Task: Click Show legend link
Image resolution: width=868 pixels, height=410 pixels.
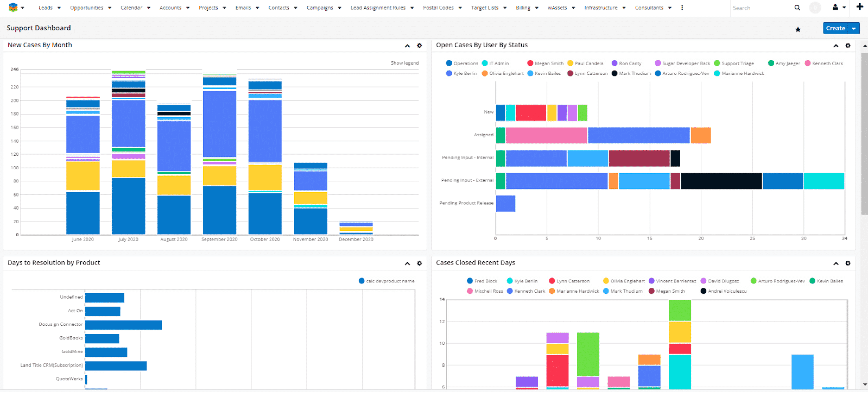Action: click(404, 63)
